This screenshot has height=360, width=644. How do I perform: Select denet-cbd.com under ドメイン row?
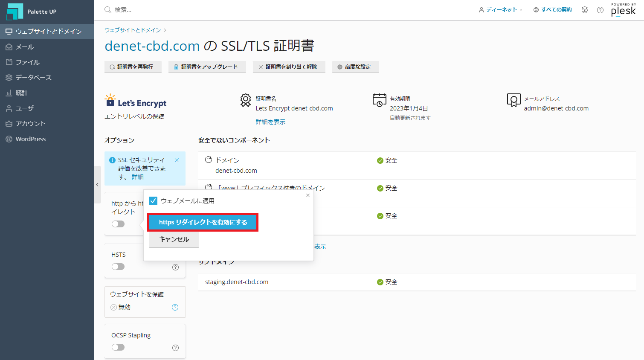(236, 171)
